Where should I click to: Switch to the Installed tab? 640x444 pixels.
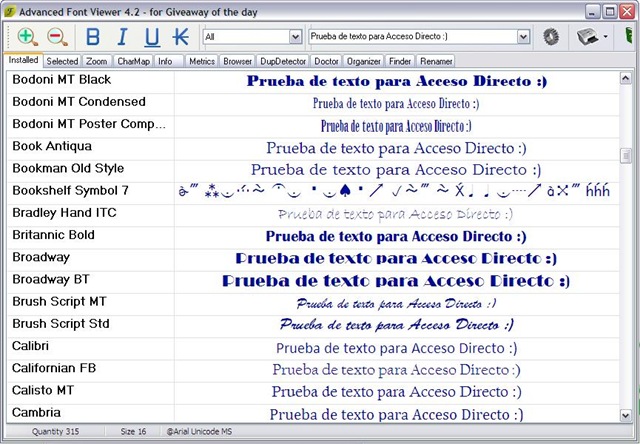pyautogui.click(x=23, y=60)
